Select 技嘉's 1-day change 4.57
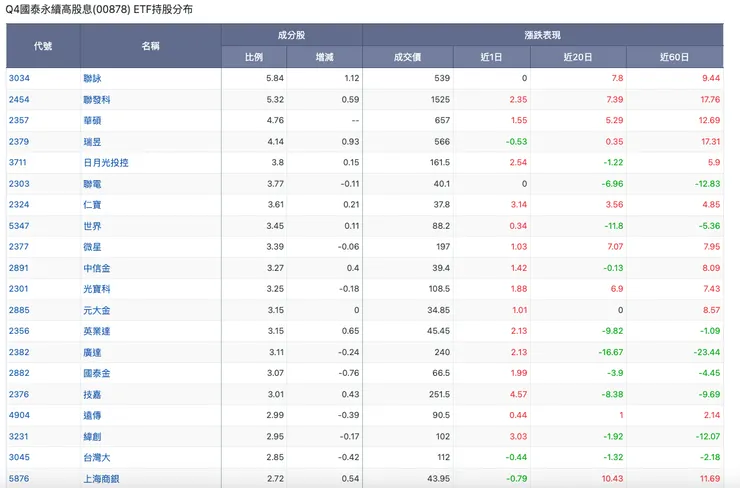Viewport: 740px width, 488px height. pyautogui.click(x=518, y=394)
